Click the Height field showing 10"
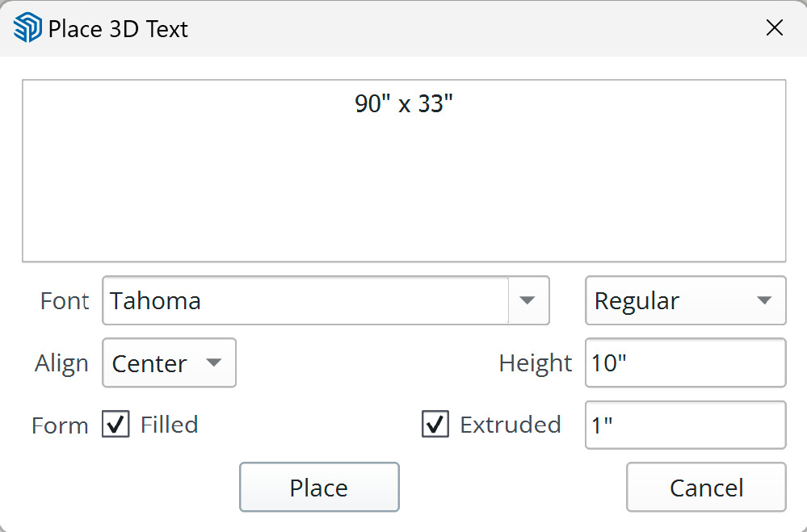The height and width of the screenshot is (532, 807). coord(686,362)
